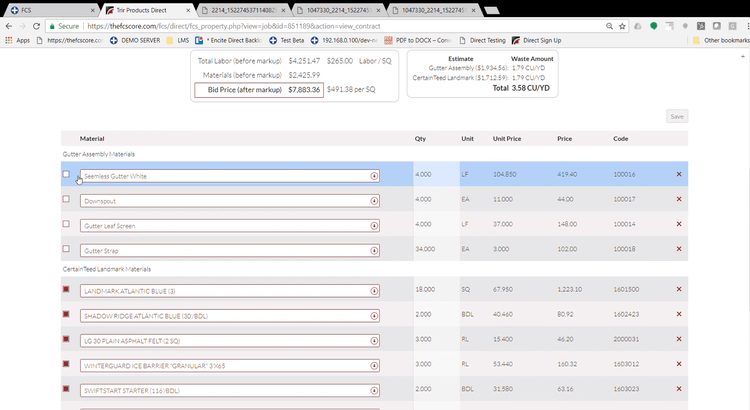Delete the LG 30 Plain Asphalt Felt row
The image size is (750, 410).
click(x=679, y=339)
